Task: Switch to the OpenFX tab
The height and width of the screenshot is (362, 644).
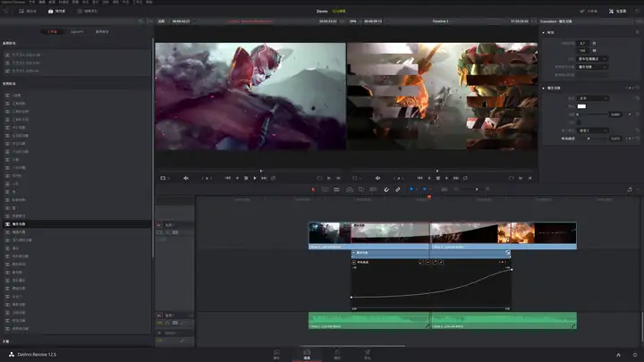Action: tap(77, 31)
